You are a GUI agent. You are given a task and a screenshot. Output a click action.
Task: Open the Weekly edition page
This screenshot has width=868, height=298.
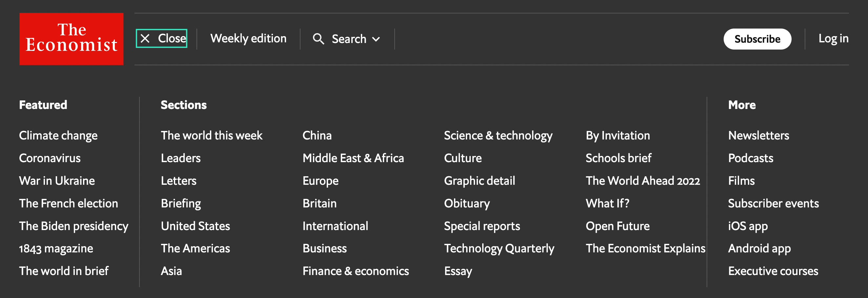coord(248,38)
